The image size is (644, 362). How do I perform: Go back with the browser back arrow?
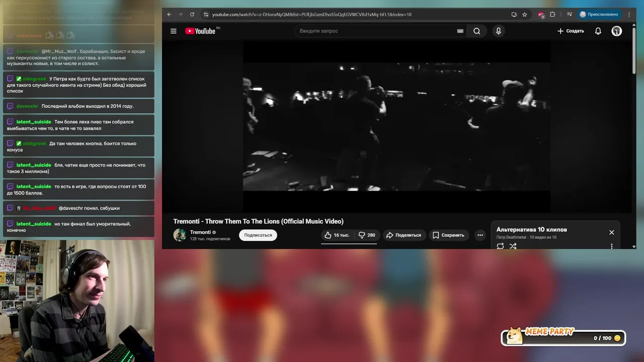169,15
